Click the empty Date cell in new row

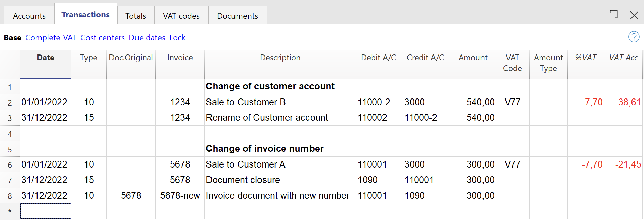[x=45, y=211]
